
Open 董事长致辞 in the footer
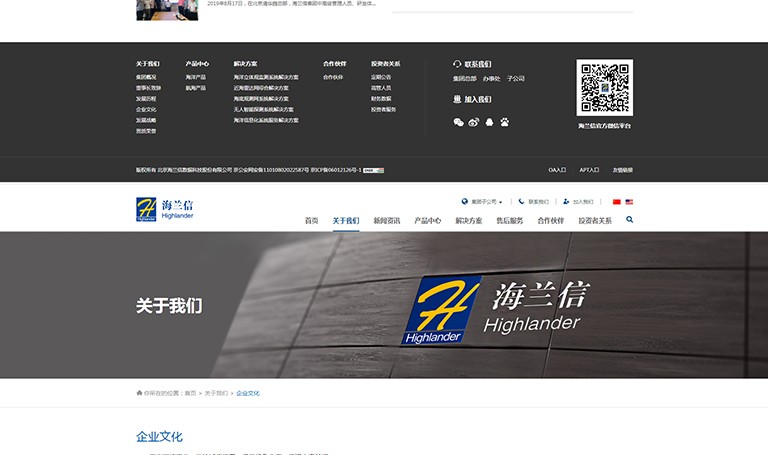coord(148,88)
